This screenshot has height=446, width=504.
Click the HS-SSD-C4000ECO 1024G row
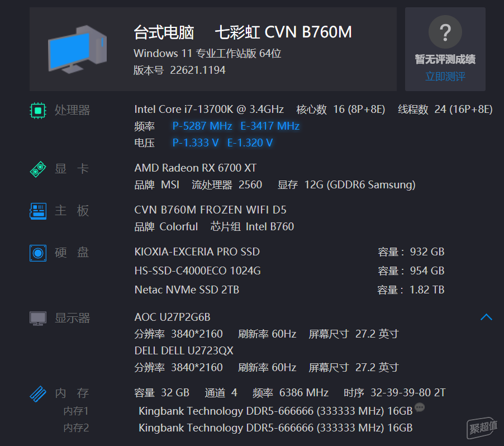pyautogui.click(x=197, y=271)
